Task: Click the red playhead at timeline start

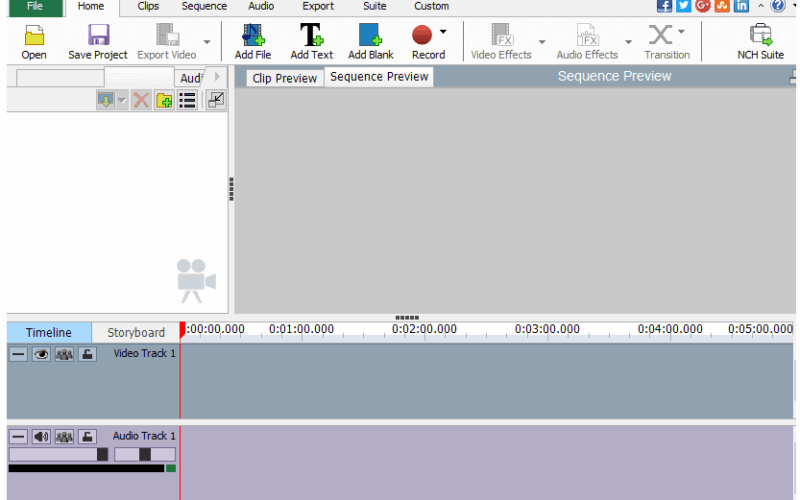Action: [182, 330]
